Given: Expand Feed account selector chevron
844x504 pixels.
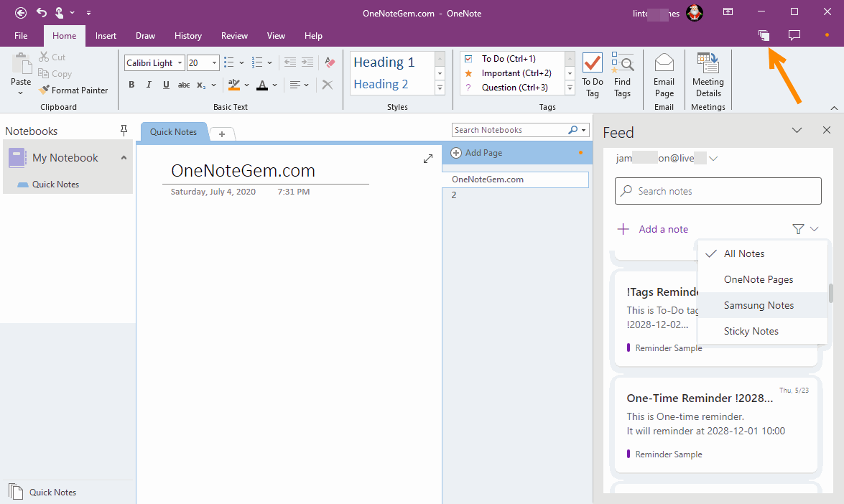Looking at the screenshot, I should coord(713,158).
